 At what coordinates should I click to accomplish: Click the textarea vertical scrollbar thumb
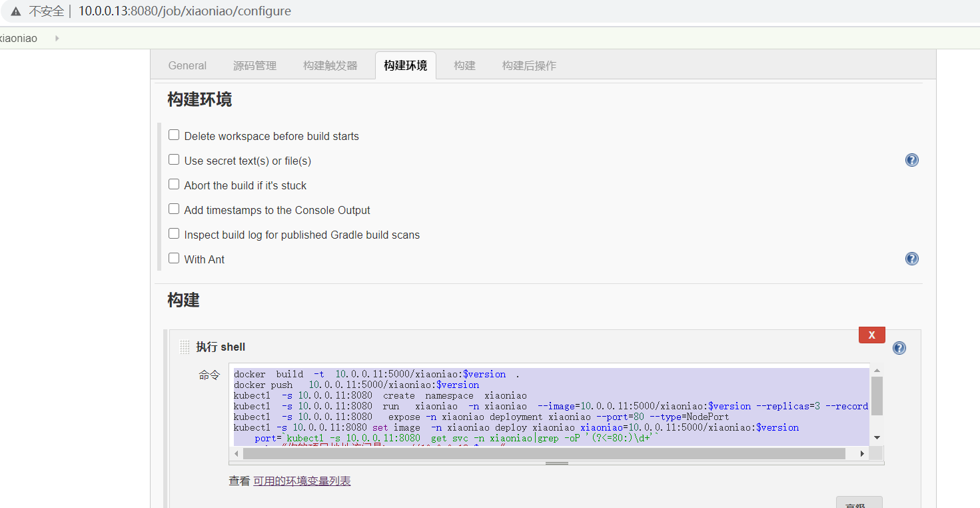(x=877, y=395)
